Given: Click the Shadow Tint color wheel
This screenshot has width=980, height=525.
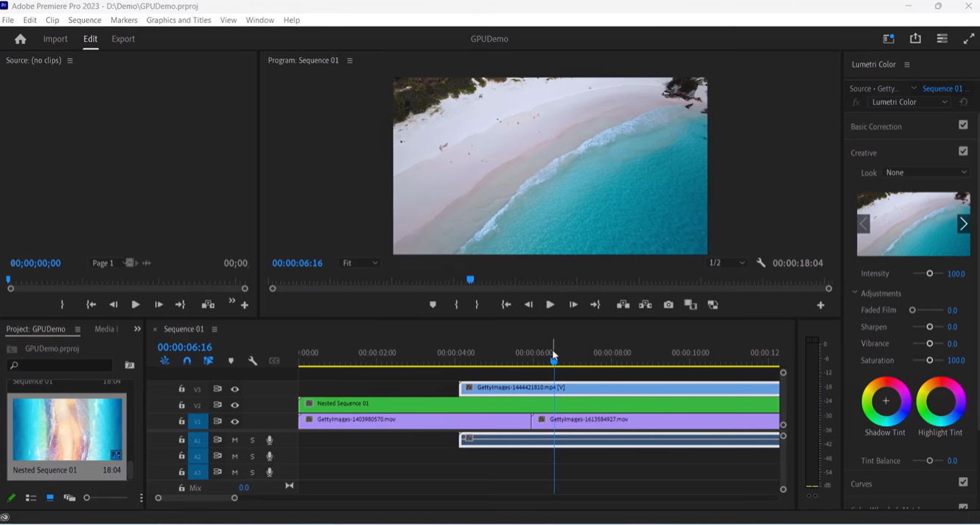Looking at the screenshot, I should 886,401.
